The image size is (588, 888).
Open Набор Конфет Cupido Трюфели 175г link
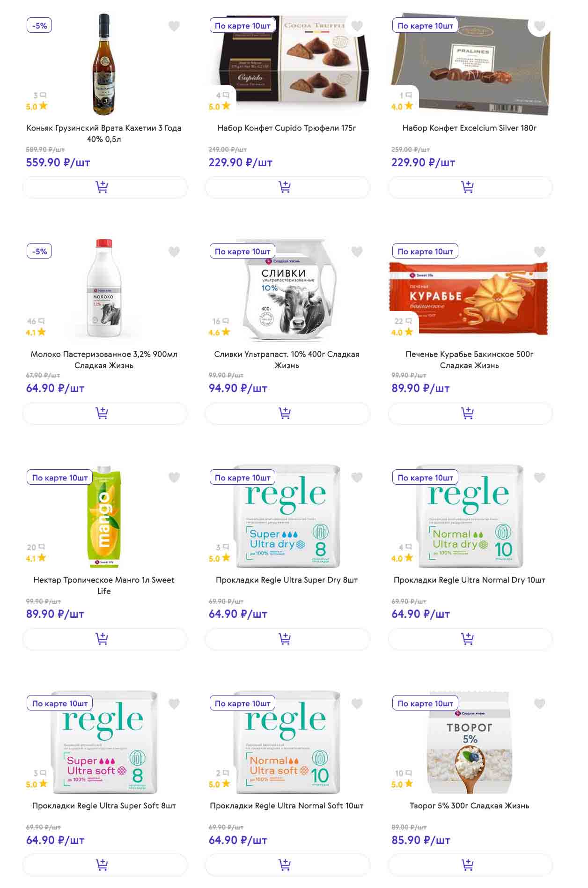pyautogui.click(x=287, y=128)
